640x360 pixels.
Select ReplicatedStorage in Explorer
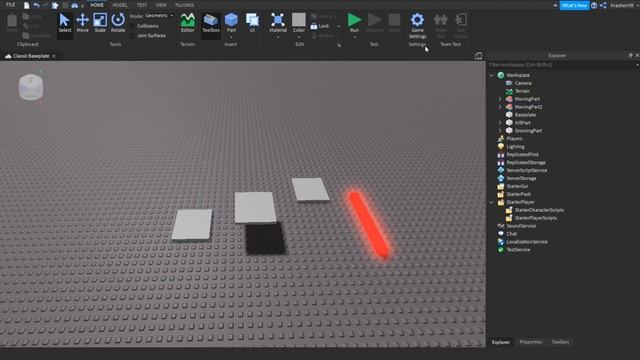(526, 162)
